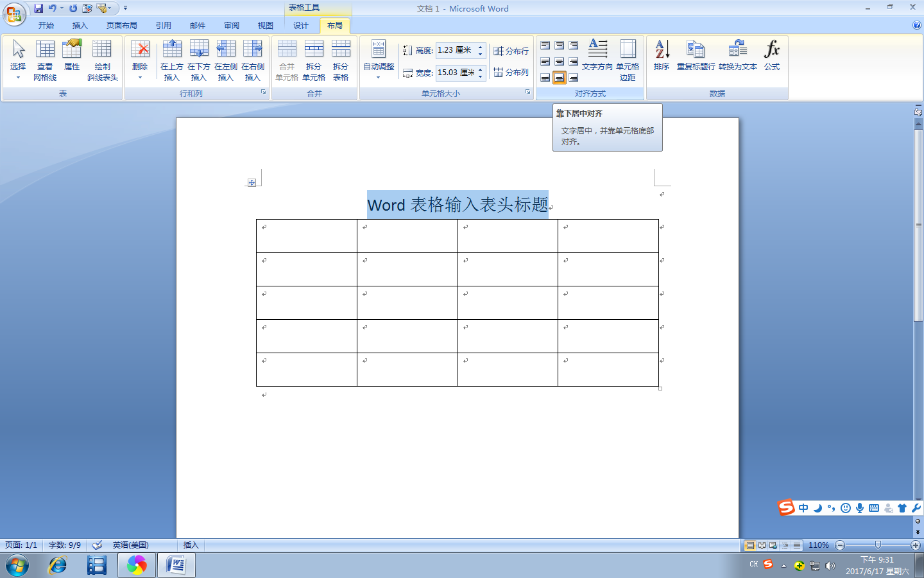This screenshot has width=924, height=578.
Task: Click 英语(美国) language in status bar
Action: pos(131,545)
